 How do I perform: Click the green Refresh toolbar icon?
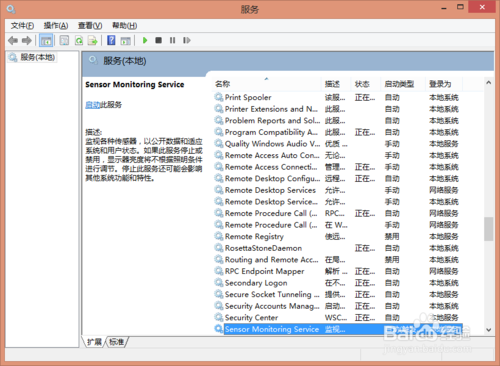tap(79, 41)
